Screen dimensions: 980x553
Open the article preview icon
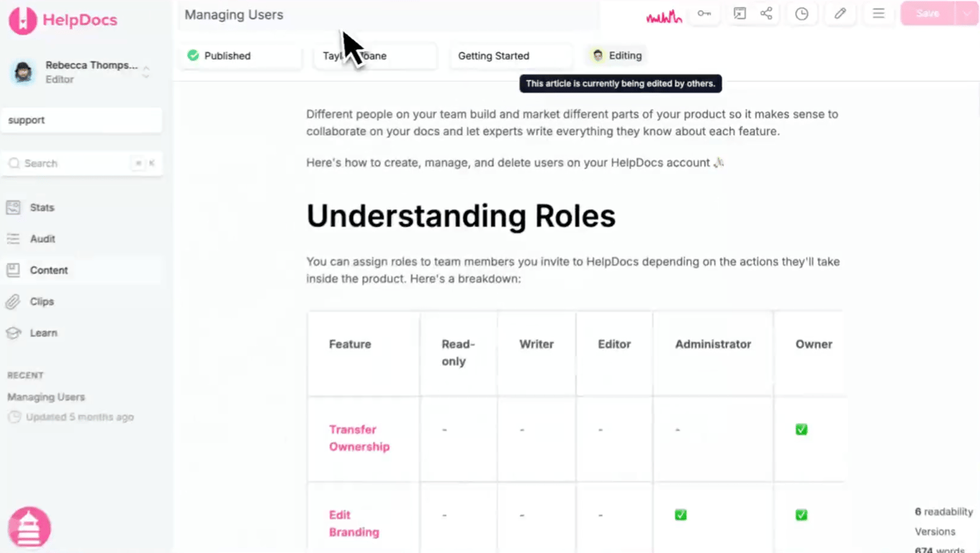click(x=740, y=14)
